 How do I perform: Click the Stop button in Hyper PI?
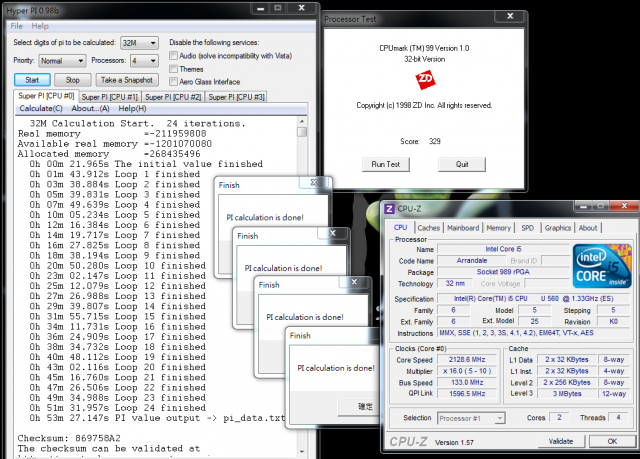coord(73,80)
